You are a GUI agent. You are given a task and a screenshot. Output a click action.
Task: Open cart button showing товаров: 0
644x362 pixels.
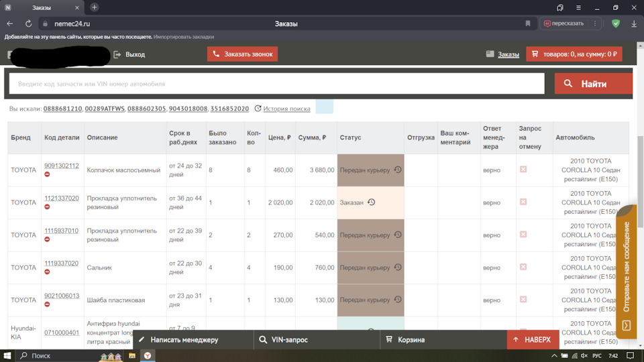point(574,54)
